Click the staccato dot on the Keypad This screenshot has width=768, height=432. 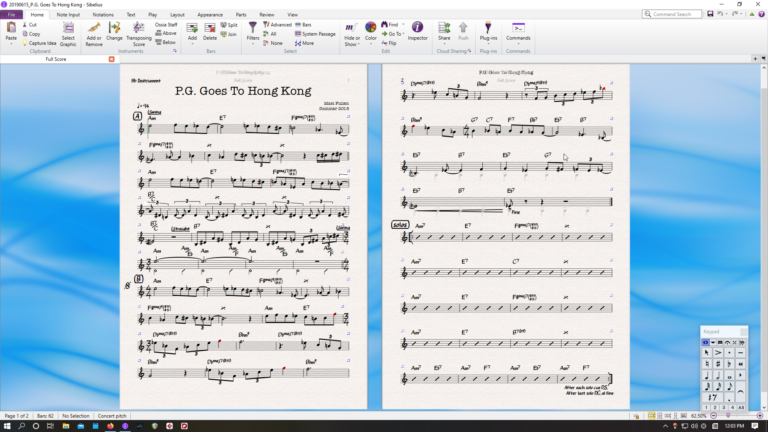click(x=729, y=353)
